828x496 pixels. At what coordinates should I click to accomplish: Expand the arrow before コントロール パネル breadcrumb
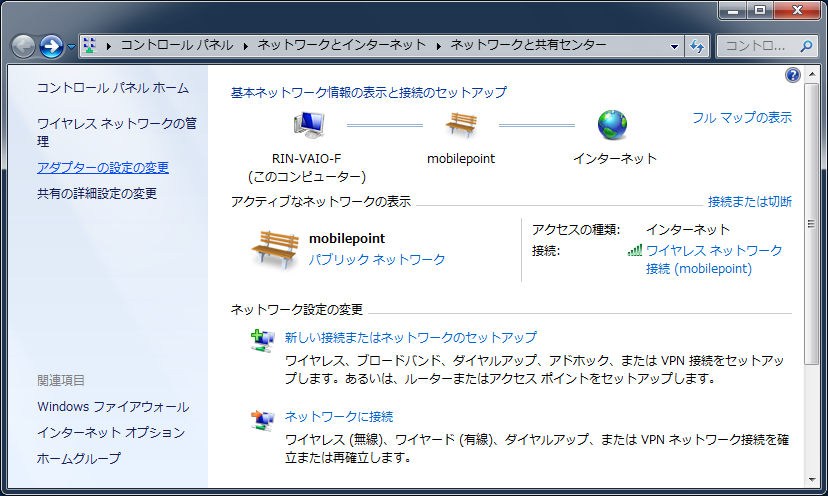click(x=108, y=46)
